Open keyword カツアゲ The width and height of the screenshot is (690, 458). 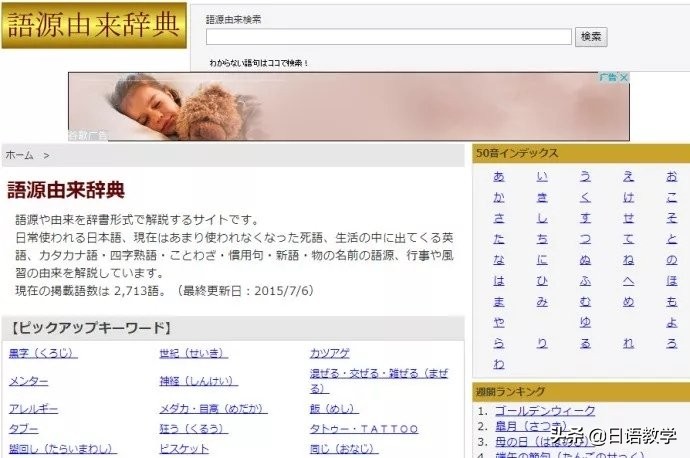(330, 353)
